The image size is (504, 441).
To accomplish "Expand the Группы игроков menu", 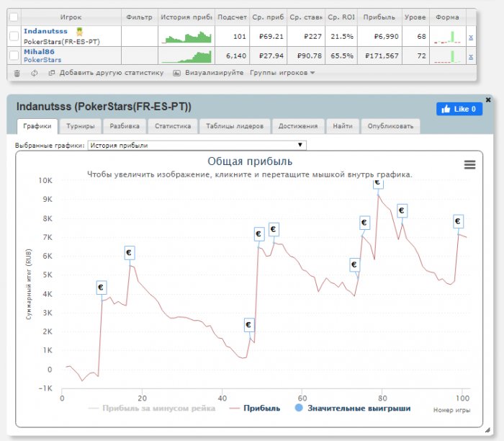I will pos(282,73).
